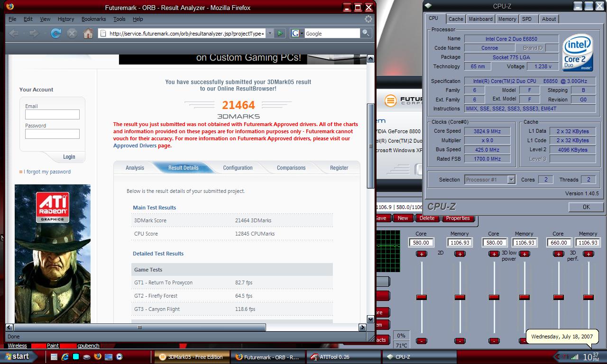Increase 3D perf Core with plus button

[558, 254]
